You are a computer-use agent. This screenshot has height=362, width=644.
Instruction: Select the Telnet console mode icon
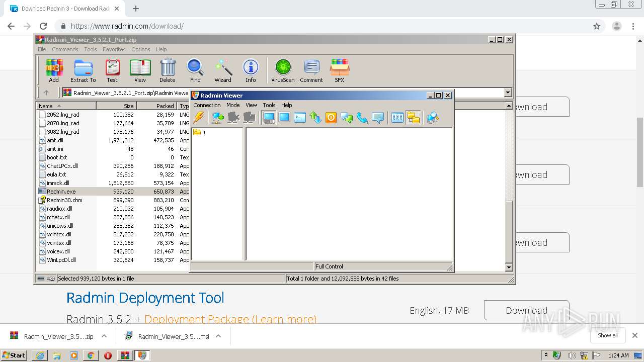coord(300,118)
